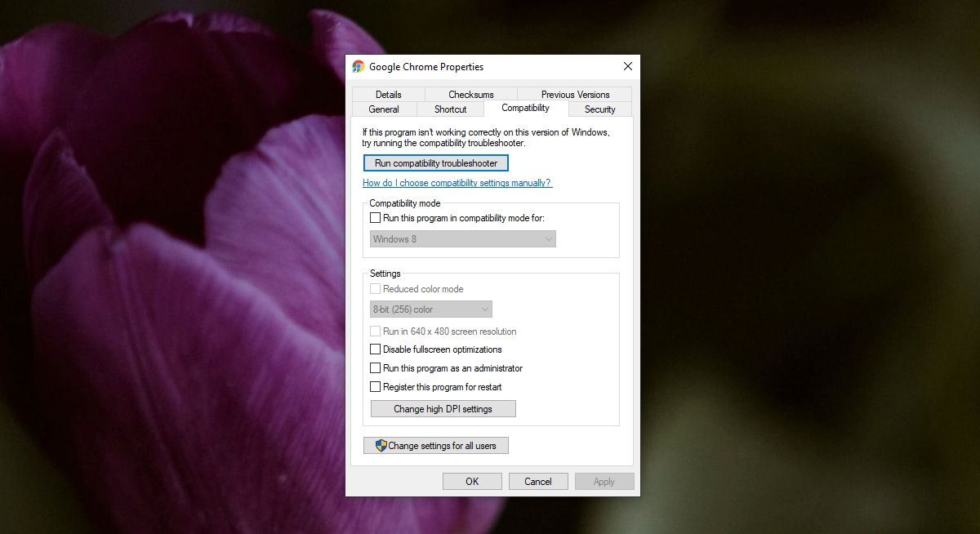Open the Details tab
Screen dimensions: 980x534
point(388,95)
